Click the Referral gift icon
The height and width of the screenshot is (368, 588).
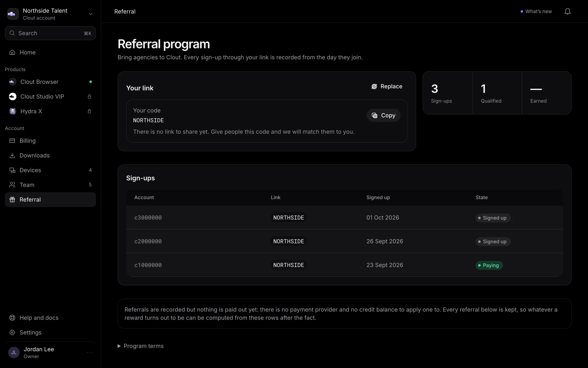[12, 199]
